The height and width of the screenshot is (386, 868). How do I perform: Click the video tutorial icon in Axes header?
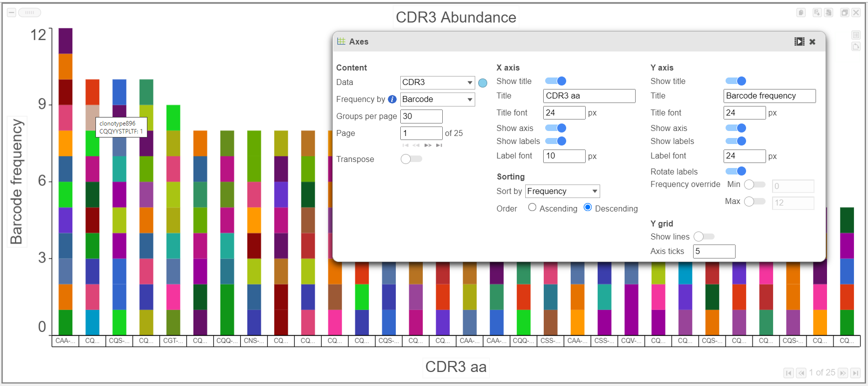point(799,41)
